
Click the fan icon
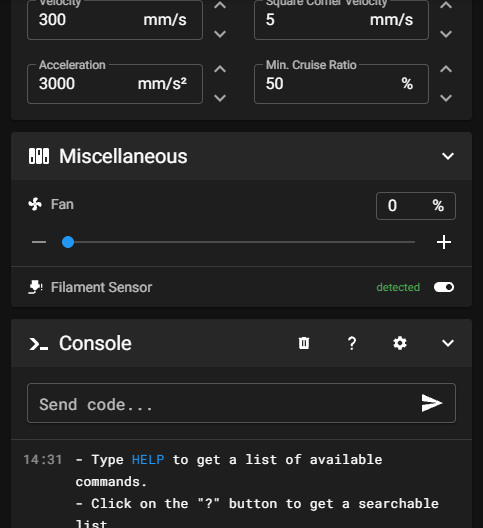35,204
